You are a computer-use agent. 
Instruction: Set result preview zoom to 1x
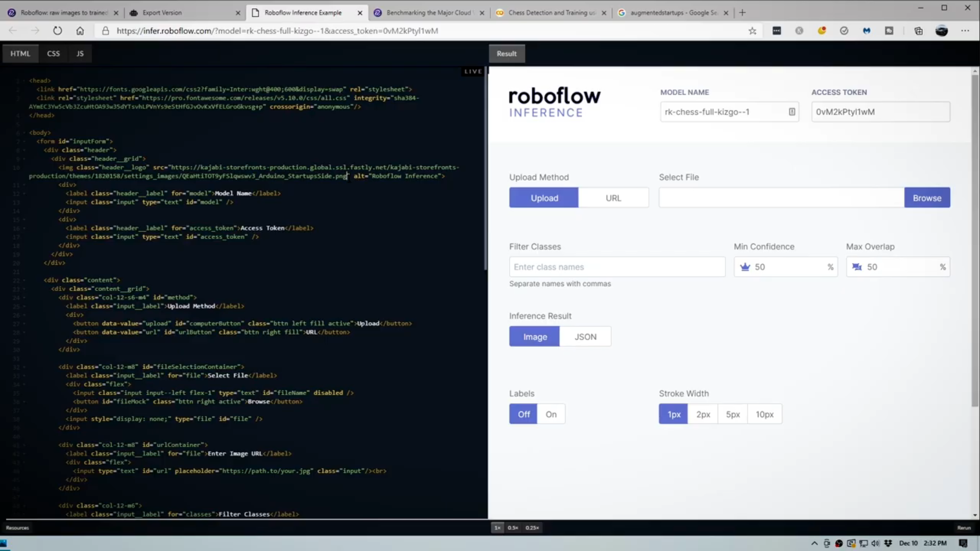click(497, 528)
